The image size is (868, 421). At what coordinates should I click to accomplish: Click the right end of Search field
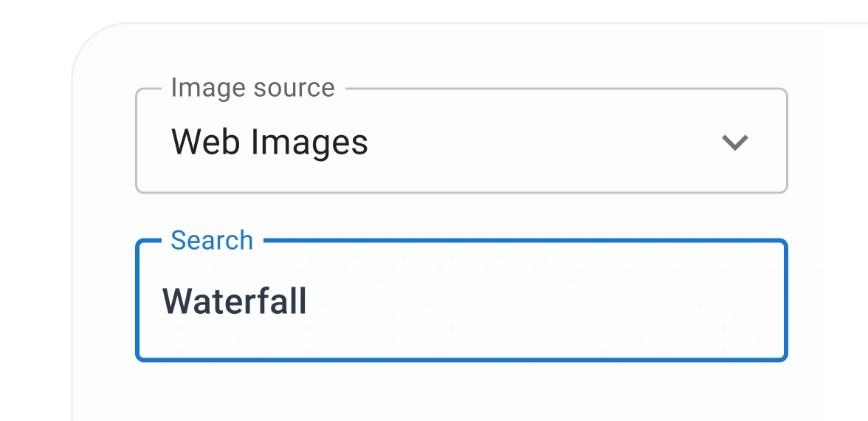coord(768,301)
